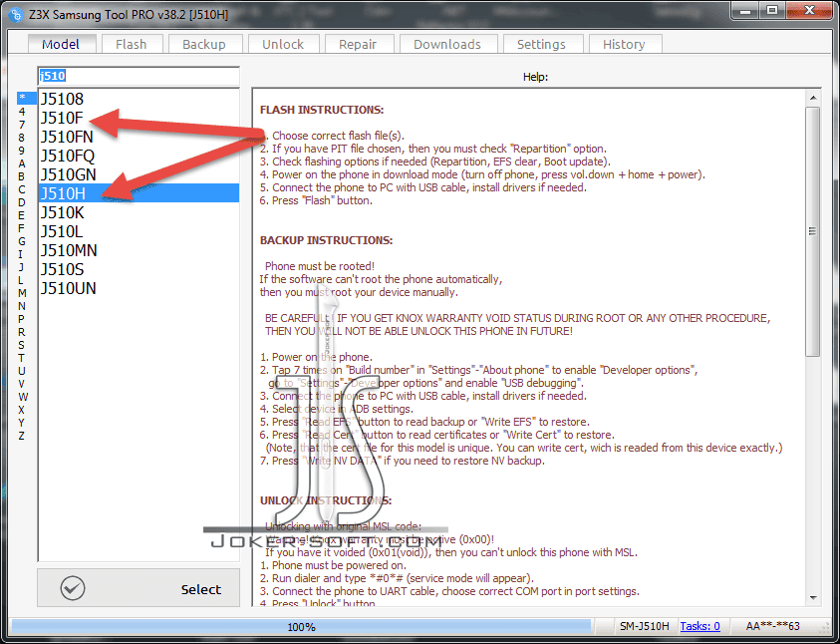Filter models by letter E

(22, 215)
